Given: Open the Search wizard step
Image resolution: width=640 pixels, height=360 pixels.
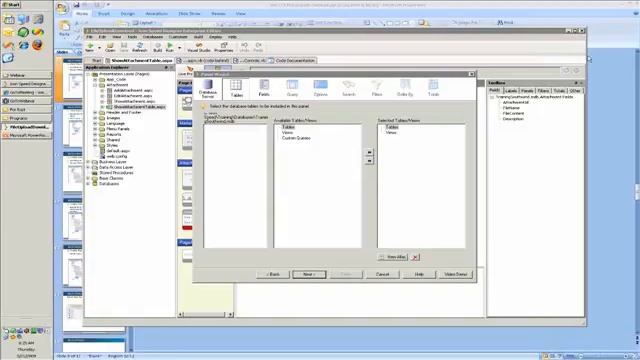Looking at the screenshot, I should 349,88.
